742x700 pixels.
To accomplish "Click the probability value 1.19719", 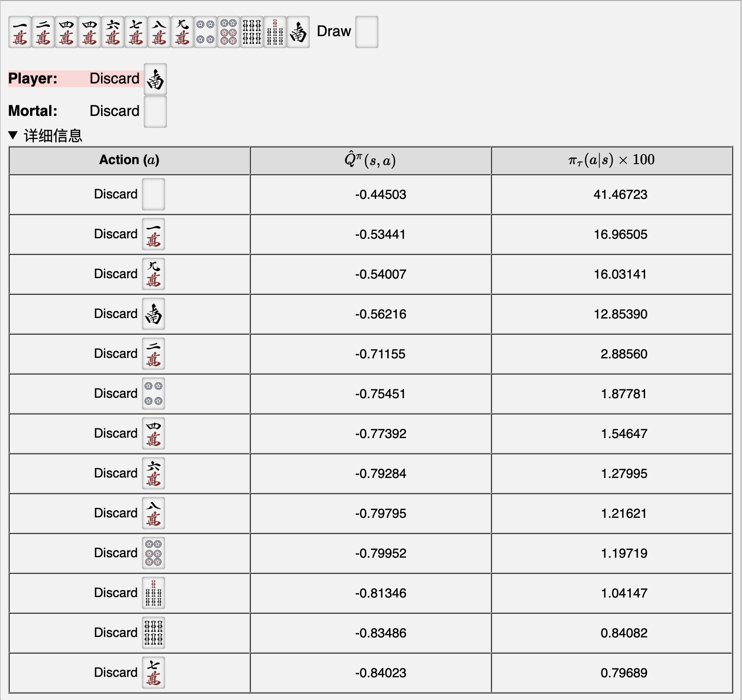I will pyautogui.click(x=624, y=553).
